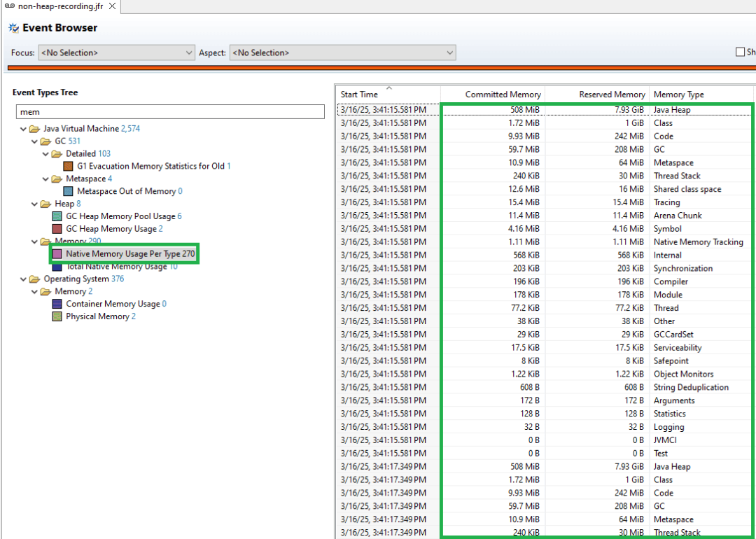Click GC Heap Memory Usage event icon
The width and height of the screenshot is (756, 539).
(57, 229)
